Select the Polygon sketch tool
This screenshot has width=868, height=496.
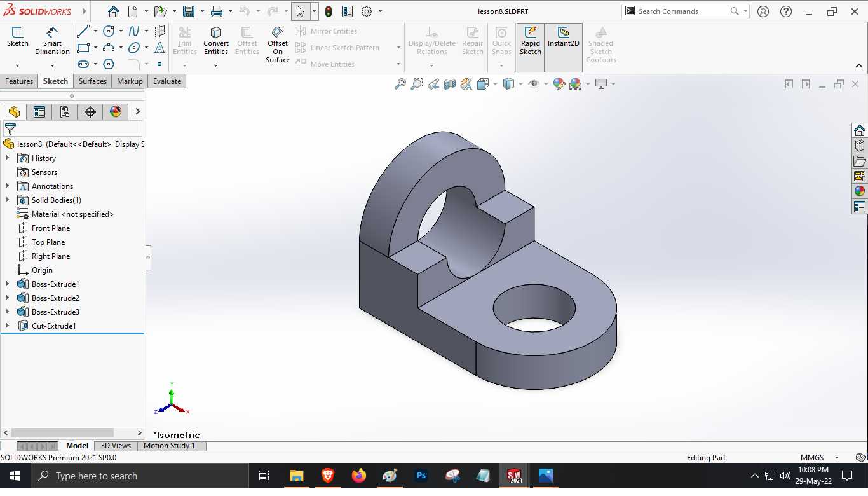pos(109,64)
